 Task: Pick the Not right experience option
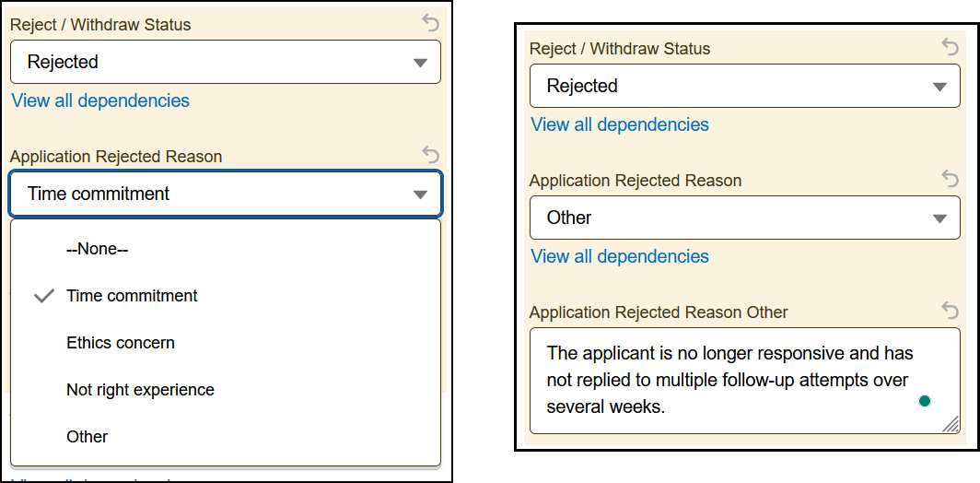[140, 390]
